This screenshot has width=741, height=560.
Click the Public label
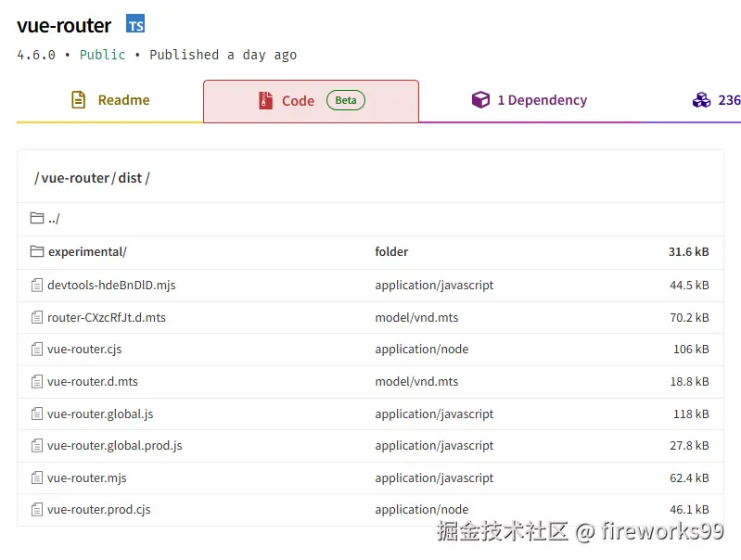(103, 55)
